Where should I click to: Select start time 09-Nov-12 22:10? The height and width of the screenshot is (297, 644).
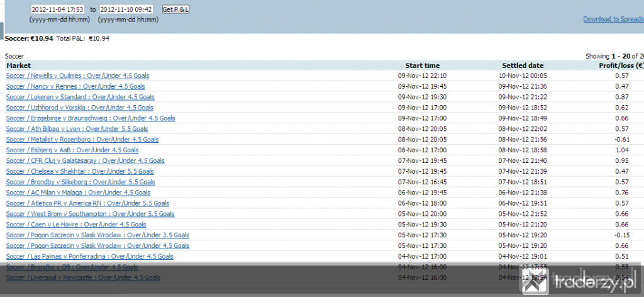[422, 76]
